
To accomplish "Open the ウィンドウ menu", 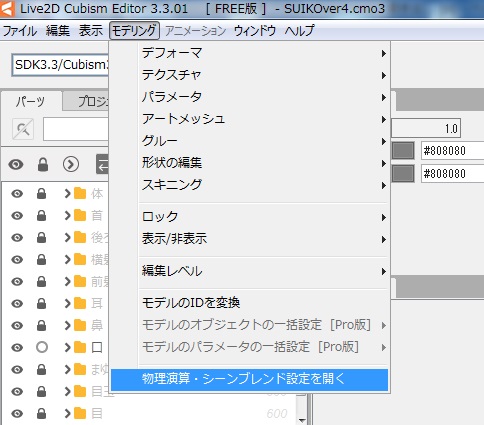I will pyautogui.click(x=255, y=31).
